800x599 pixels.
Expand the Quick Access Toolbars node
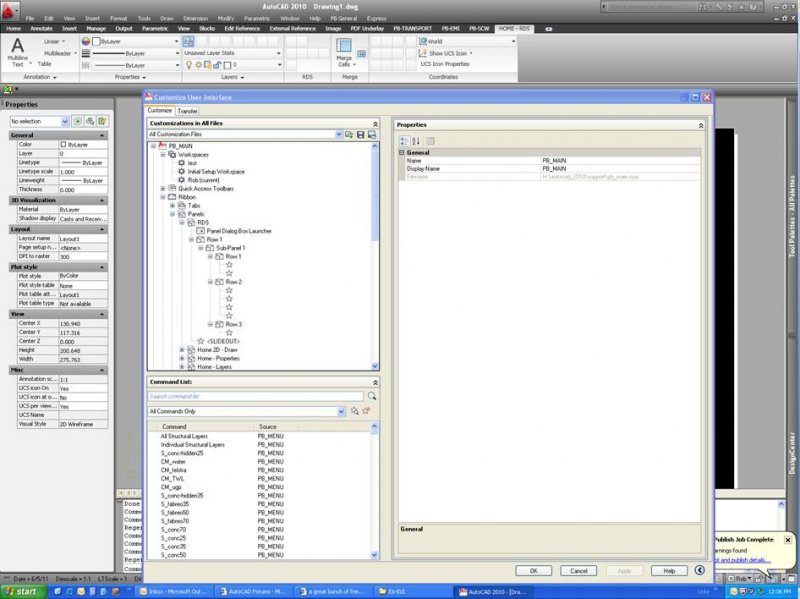163,188
